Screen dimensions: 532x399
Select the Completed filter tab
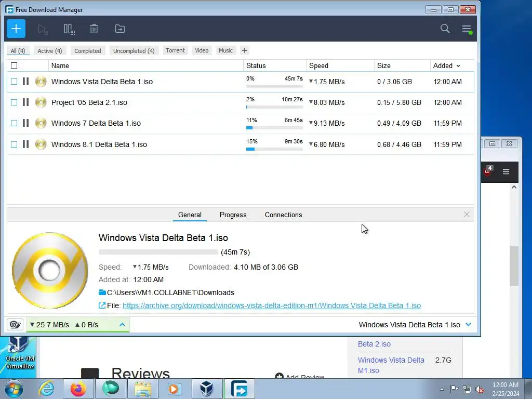(87, 50)
